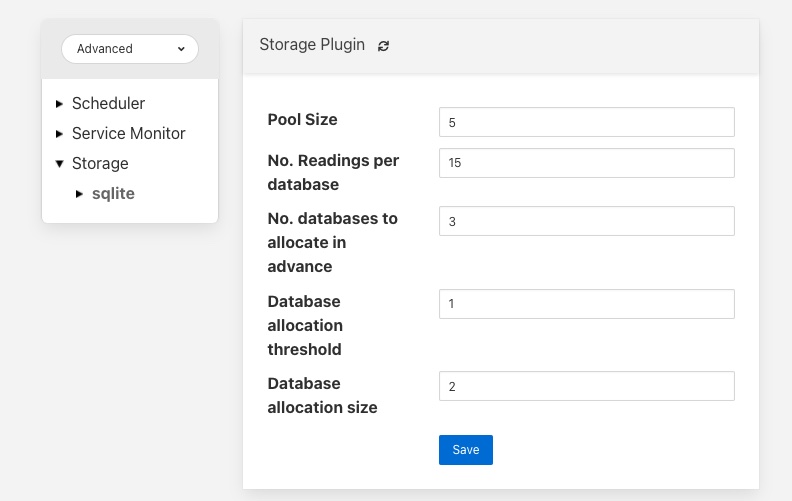Click the refresh icon beside Storage Plugin
792x501 pixels.
(x=383, y=46)
